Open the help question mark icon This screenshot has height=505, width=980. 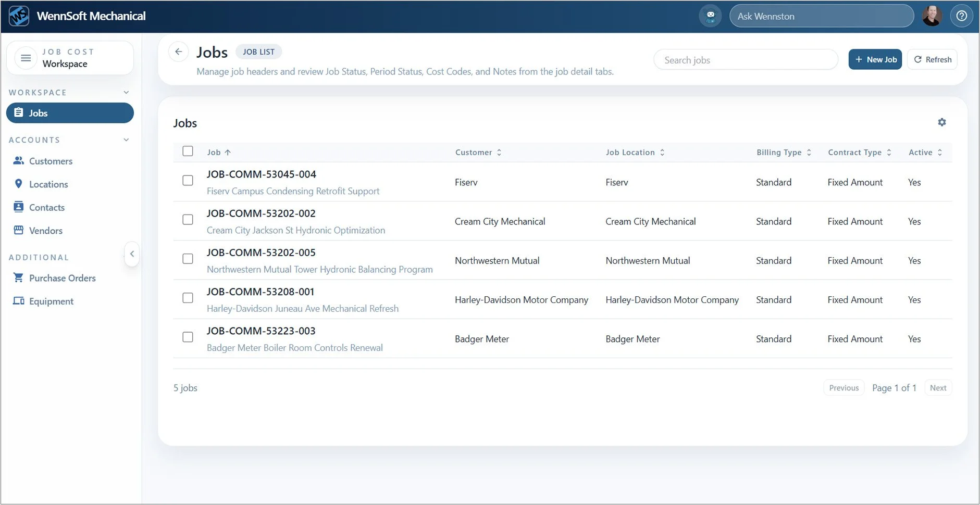coord(962,16)
